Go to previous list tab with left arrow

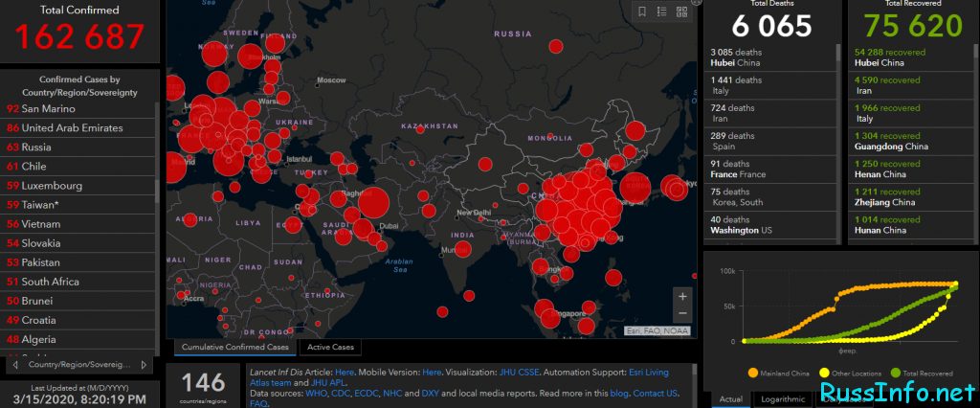pos(15,364)
